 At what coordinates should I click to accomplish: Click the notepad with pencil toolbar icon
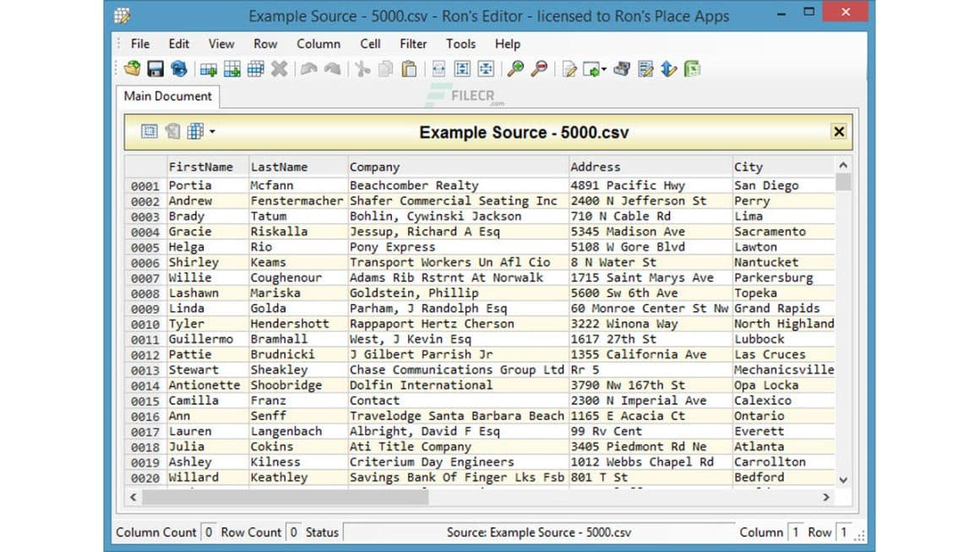point(645,68)
